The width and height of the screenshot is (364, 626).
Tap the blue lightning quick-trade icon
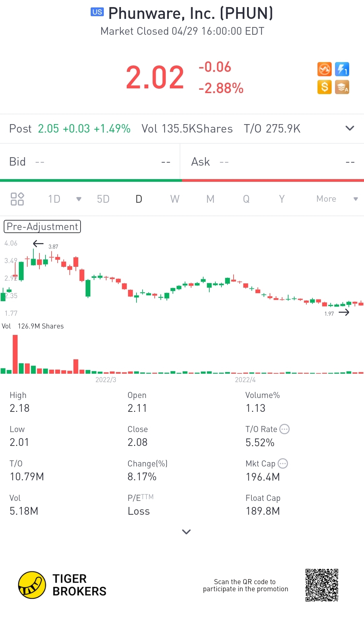click(342, 69)
